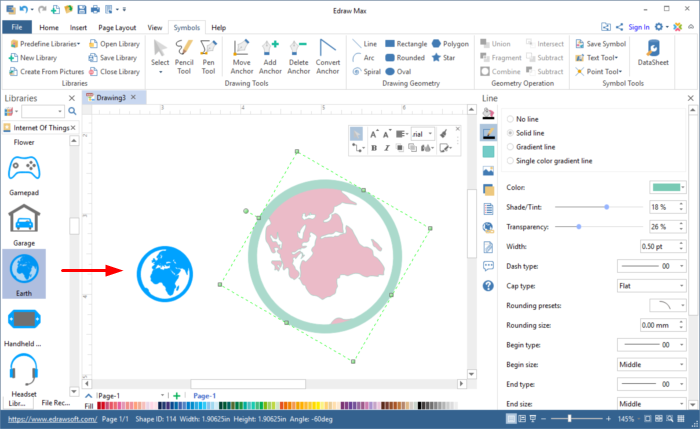Open the Insert ribbon tab
The height and width of the screenshot is (429, 700).
tap(77, 28)
